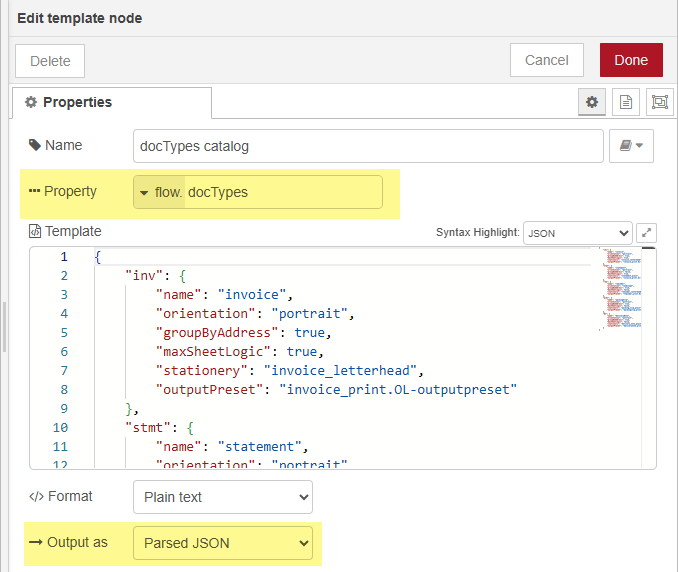
Task: Click the Format code brackets icon
Action: 35,497
